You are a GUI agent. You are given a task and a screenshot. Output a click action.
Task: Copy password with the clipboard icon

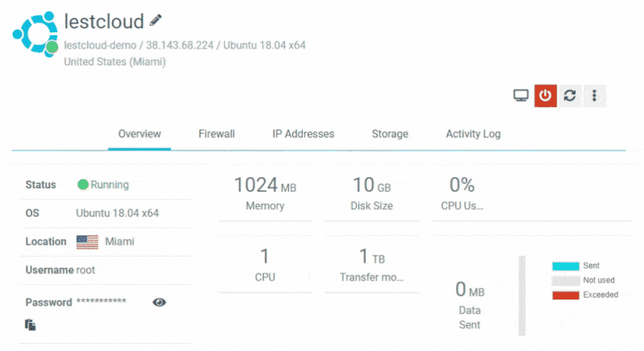[31, 324]
